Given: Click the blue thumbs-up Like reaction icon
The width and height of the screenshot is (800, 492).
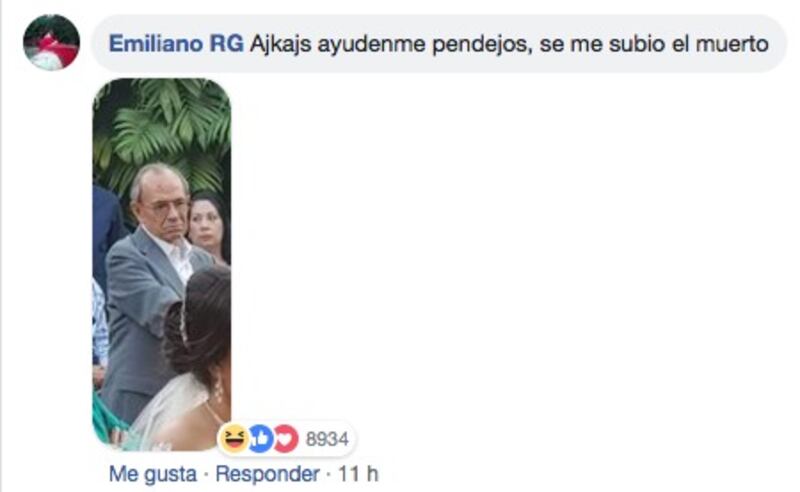Looking at the screenshot, I should click(x=261, y=438).
